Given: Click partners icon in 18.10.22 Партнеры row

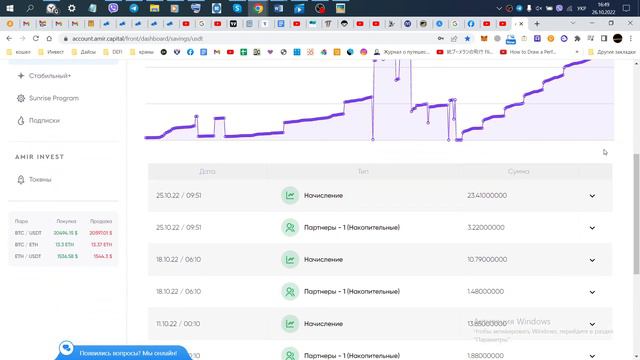Looking at the screenshot, I should pyautogui.click(x=290, y=291).
